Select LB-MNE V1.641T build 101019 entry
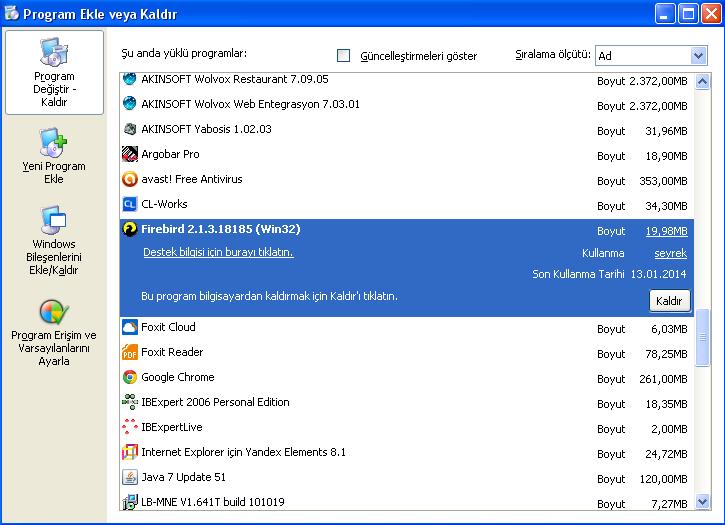This screenshot has height=525, width=725. point(406,500)
